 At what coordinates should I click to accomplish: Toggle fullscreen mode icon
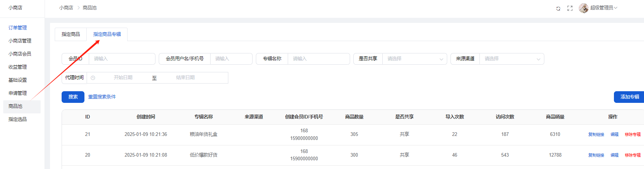570,8
